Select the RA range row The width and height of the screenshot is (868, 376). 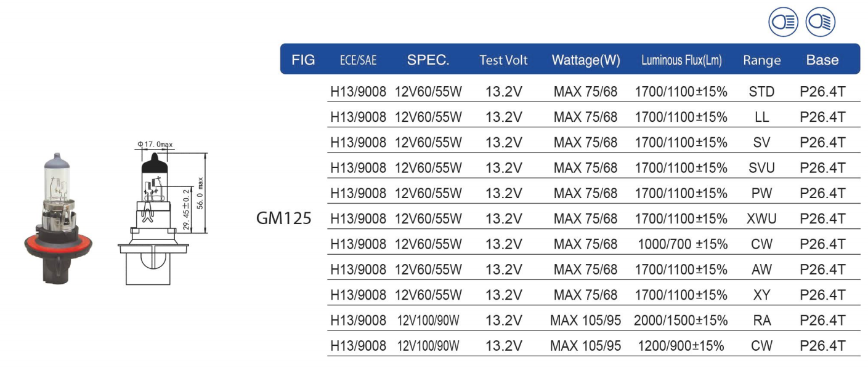click(594, 320)
